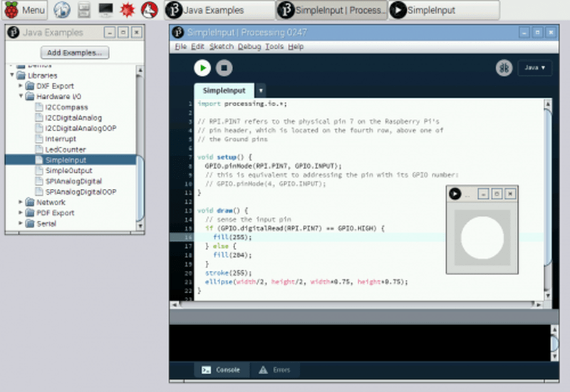The image size is (570, 392).
Task: Stop the running sketch
Action: (x=224, y=68)
